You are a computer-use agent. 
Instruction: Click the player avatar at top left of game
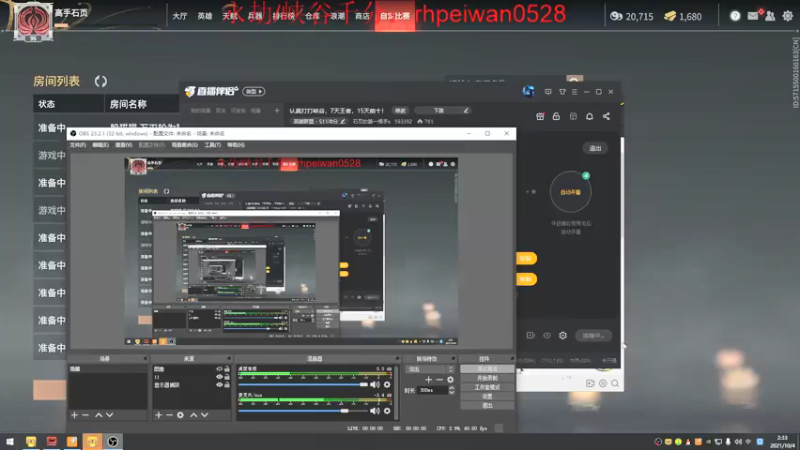[x=33, y=21]
